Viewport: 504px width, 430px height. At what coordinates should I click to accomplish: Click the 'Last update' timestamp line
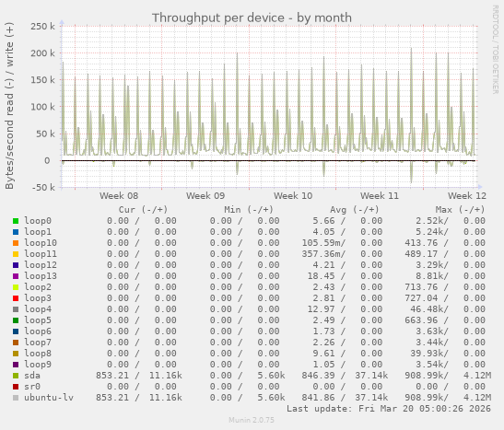point(389,409)
